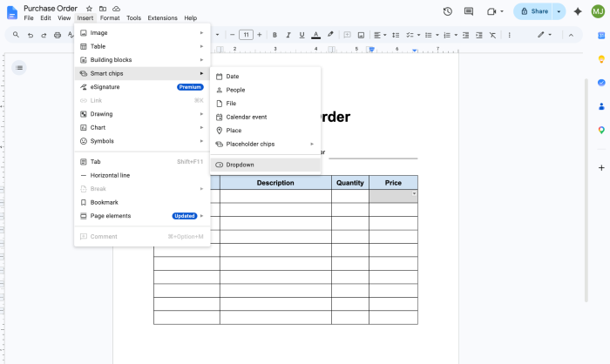Rename the Purchase Order document title

tap(51, 8)
